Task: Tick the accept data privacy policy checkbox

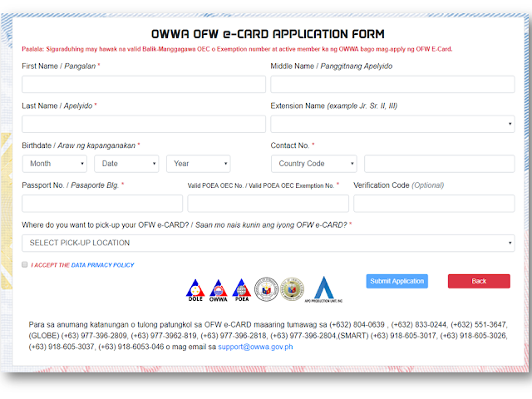Action: pos(25,264)
